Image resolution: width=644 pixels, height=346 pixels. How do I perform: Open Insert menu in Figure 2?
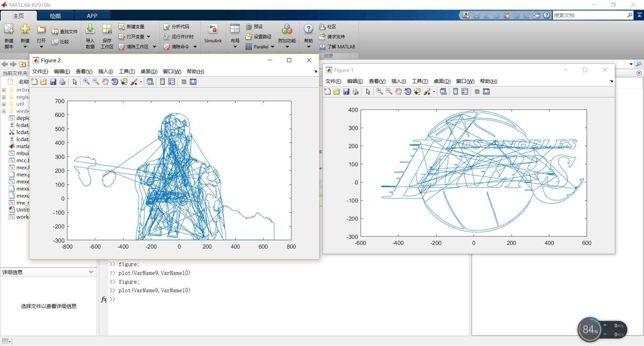(x=106, y=71)
